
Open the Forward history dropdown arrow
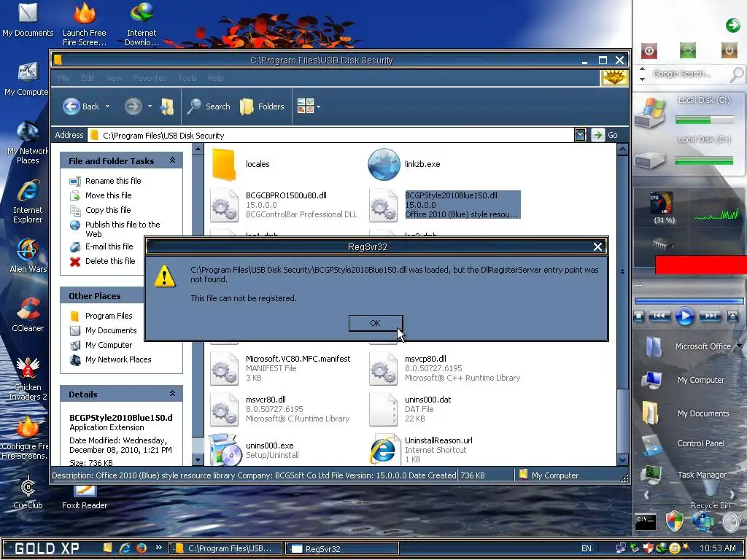point(150,106)
